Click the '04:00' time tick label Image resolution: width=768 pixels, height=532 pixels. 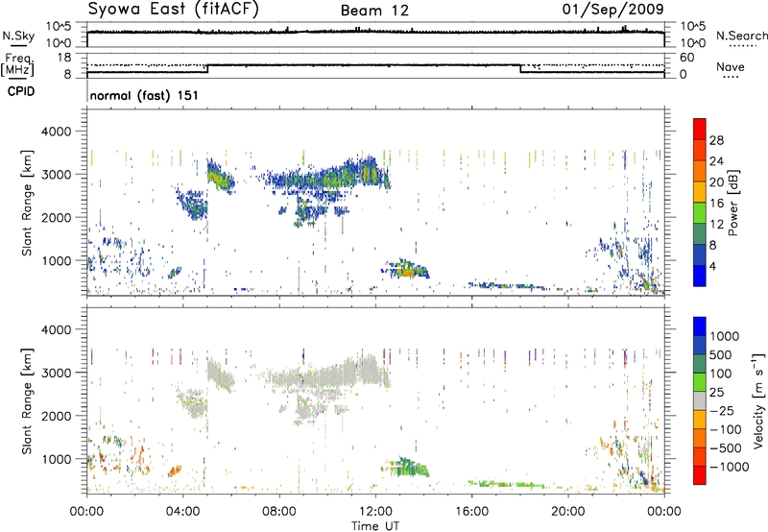point(182,512)
